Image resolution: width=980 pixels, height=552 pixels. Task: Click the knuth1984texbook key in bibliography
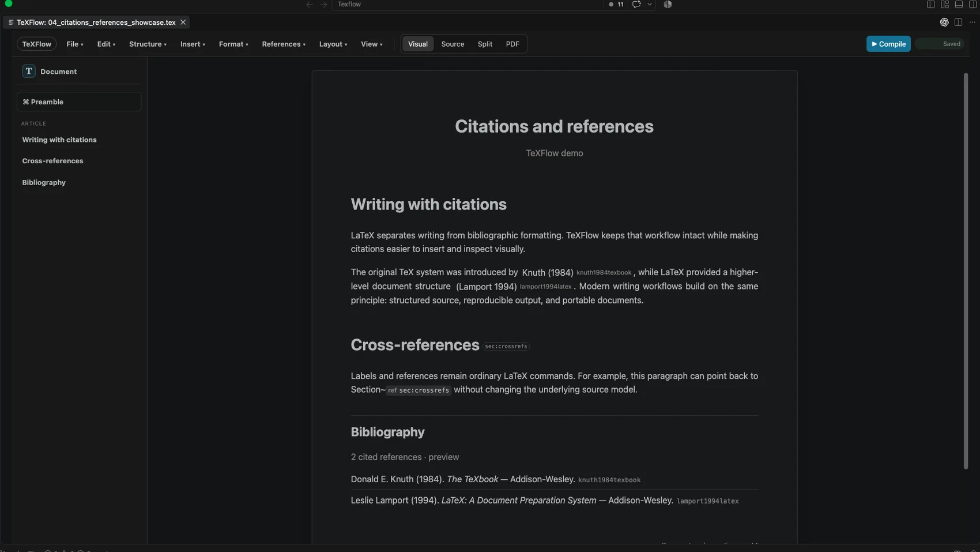click(609, 480)
